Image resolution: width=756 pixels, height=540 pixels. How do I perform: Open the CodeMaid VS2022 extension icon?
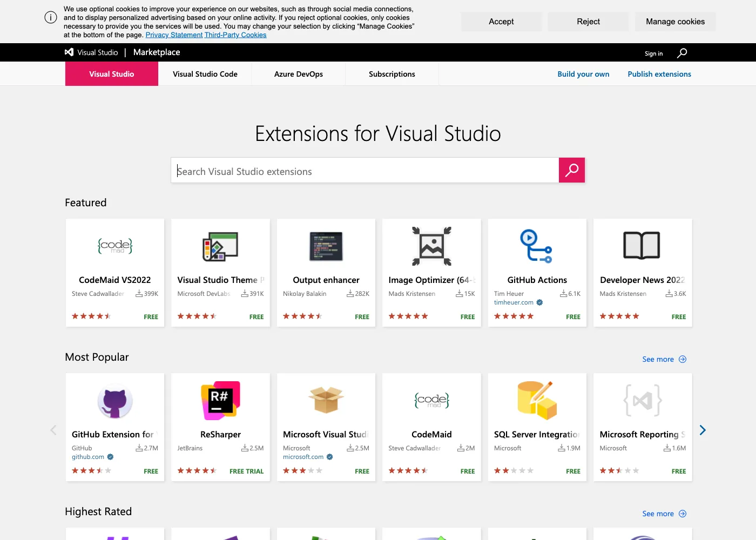tap(115, 246)
